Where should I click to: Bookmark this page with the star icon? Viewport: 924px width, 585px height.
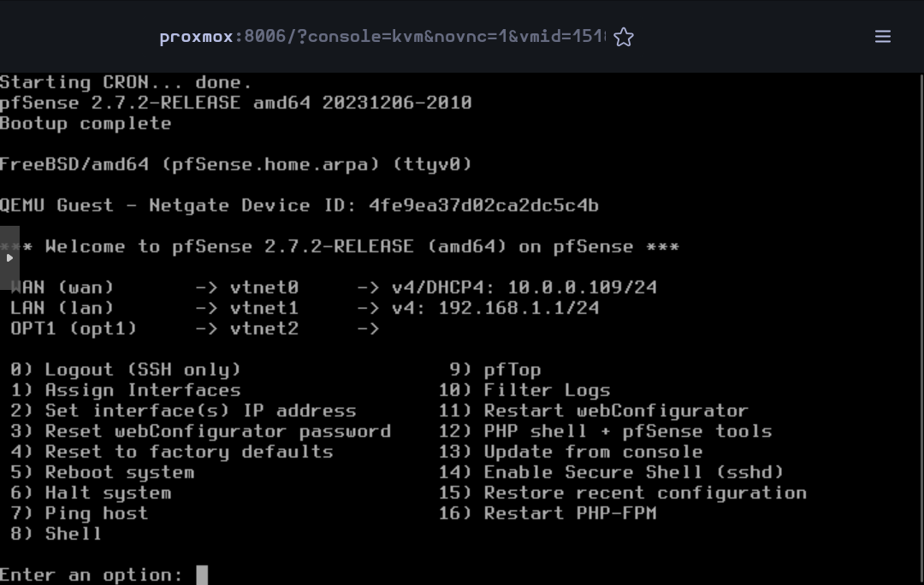click(624, 37)
